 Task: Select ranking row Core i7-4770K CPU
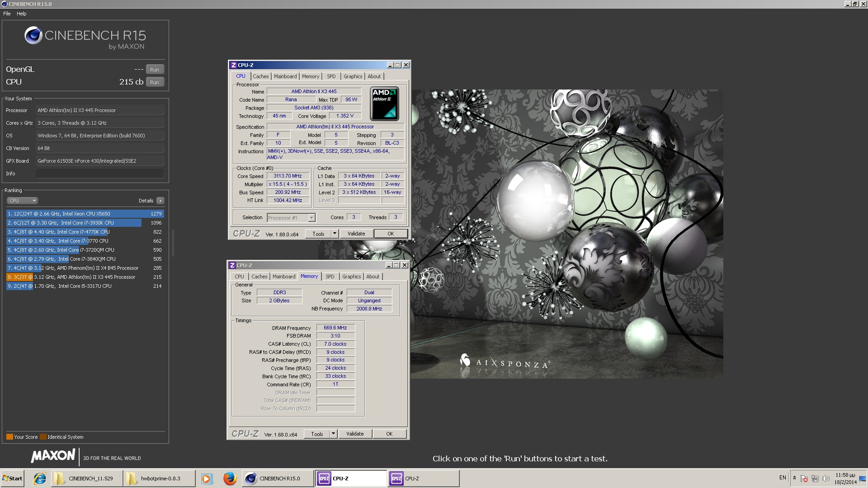pyautogui.click(x=85, y=232)
